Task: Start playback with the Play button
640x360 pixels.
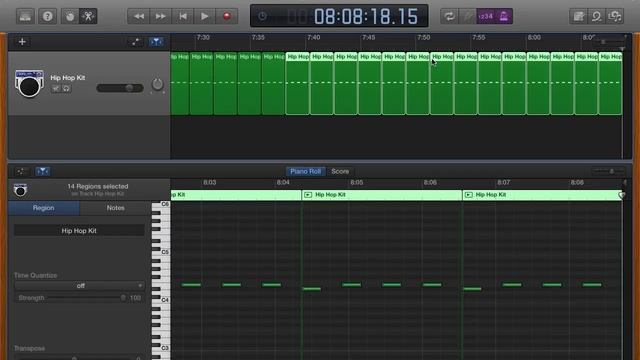Action: click(x=204, y=16)
